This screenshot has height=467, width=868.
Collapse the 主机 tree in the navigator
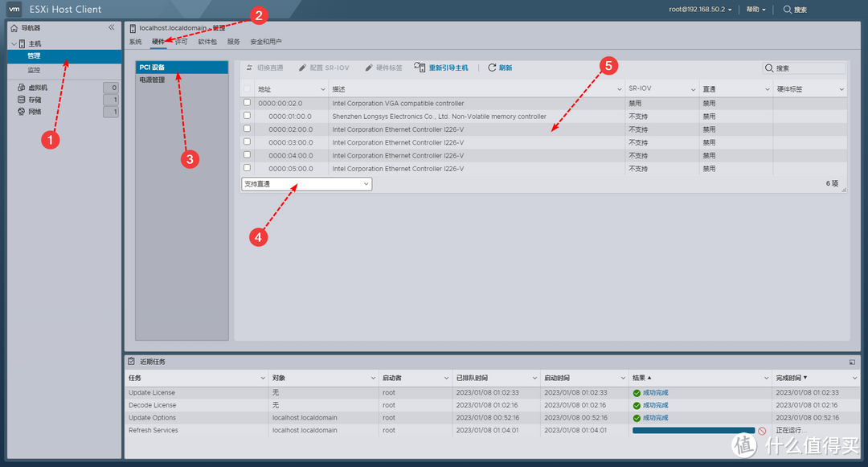point(14,44)
